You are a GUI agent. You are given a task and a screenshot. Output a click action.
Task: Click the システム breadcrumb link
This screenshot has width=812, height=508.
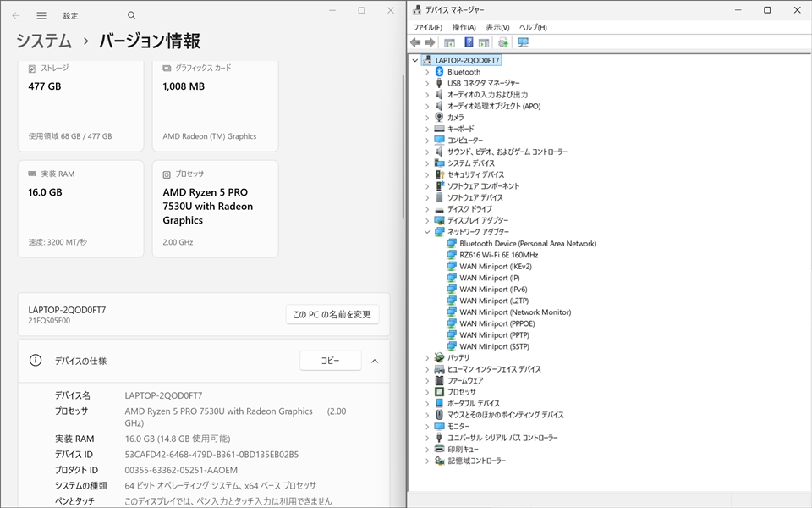click(x=44, y=41)
